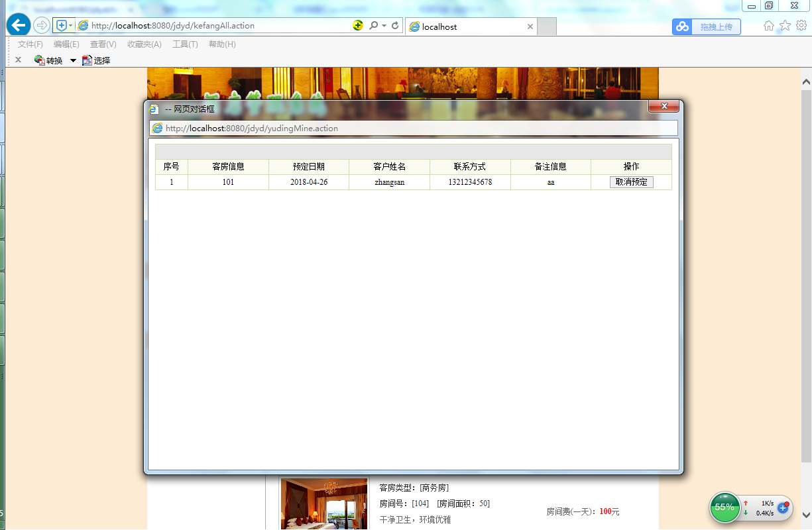Screen dimensions: 812x530
Task: Click the 取消预定 button for room 101
Action: coord(631,182)
